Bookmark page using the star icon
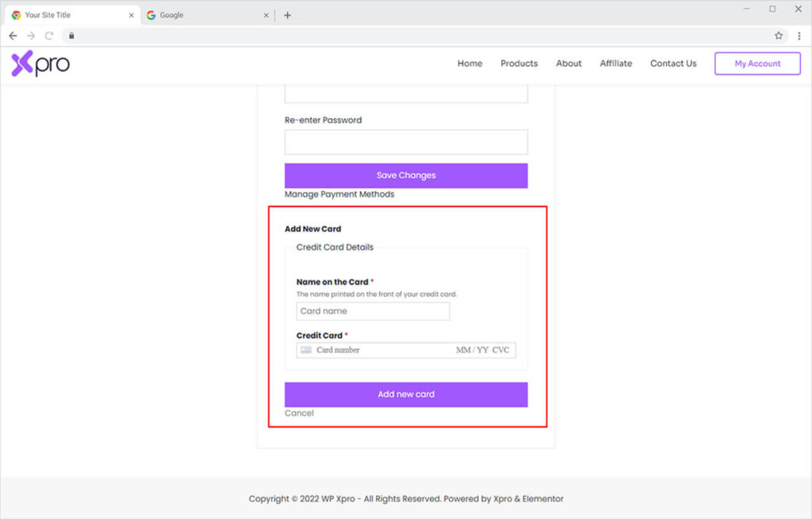This screenshot has width=812, height=519. pyautogui.click(x=779, y=36)
